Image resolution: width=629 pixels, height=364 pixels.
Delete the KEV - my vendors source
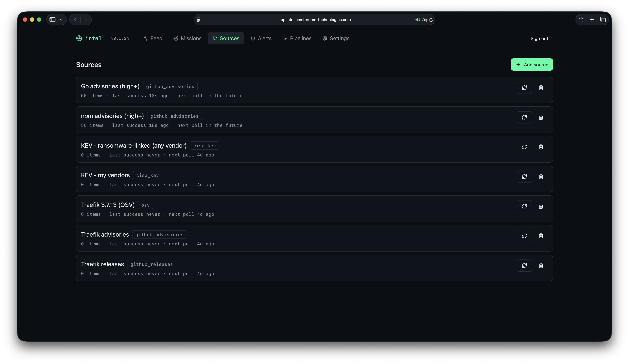point(541,176)
